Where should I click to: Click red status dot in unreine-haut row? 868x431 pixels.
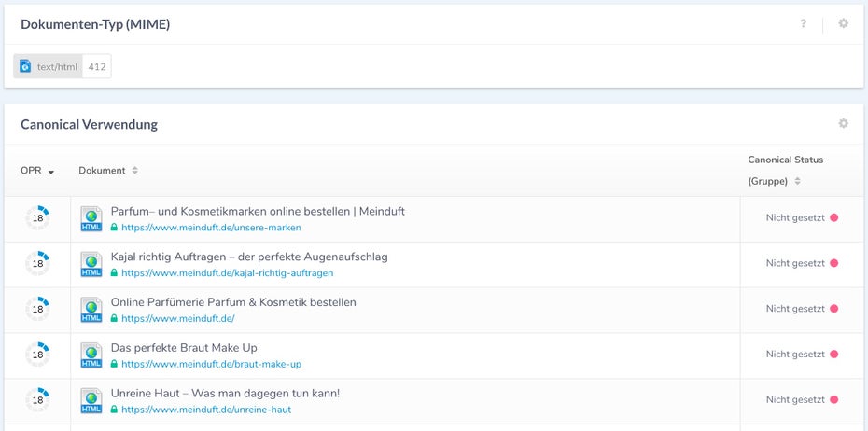pos(833,399)
